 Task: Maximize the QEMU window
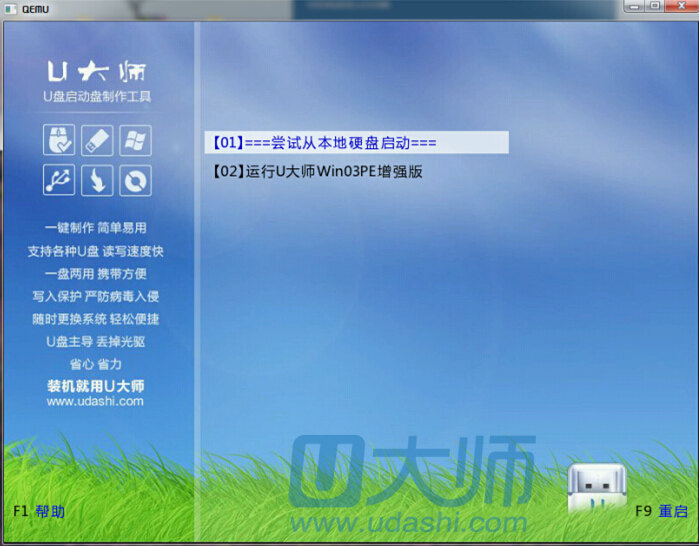tap(655, 6)
